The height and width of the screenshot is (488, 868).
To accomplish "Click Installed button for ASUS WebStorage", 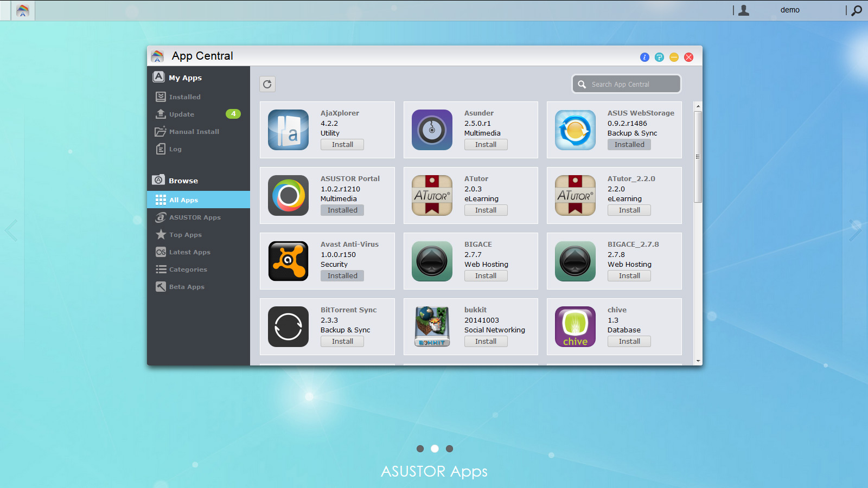I will pos(629,145).
